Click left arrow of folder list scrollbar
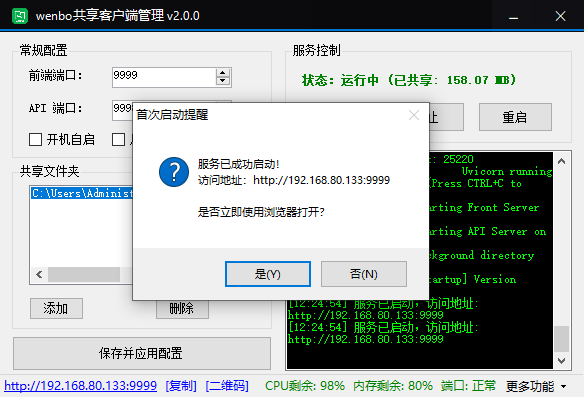This screenshot has width=584, height=397. pyautogui.click(x=39, y=275)
